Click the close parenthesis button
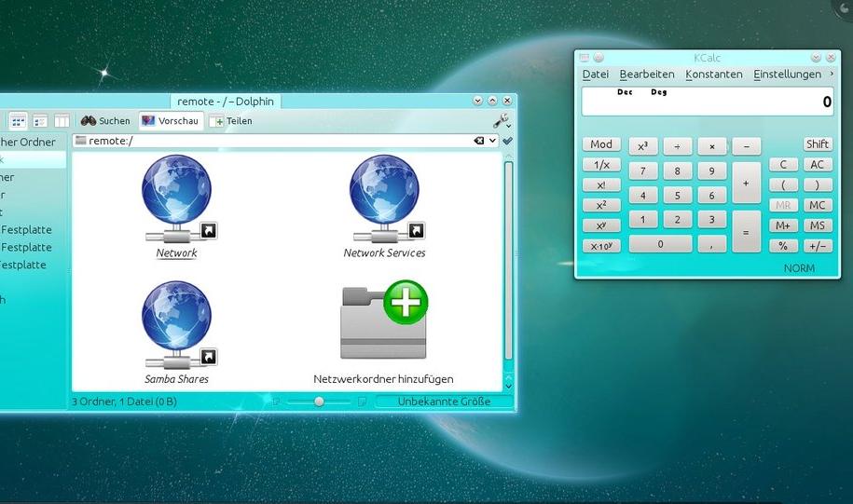This screenshot has width=853, height=504. pyautogui.click(x=817, y=184)
